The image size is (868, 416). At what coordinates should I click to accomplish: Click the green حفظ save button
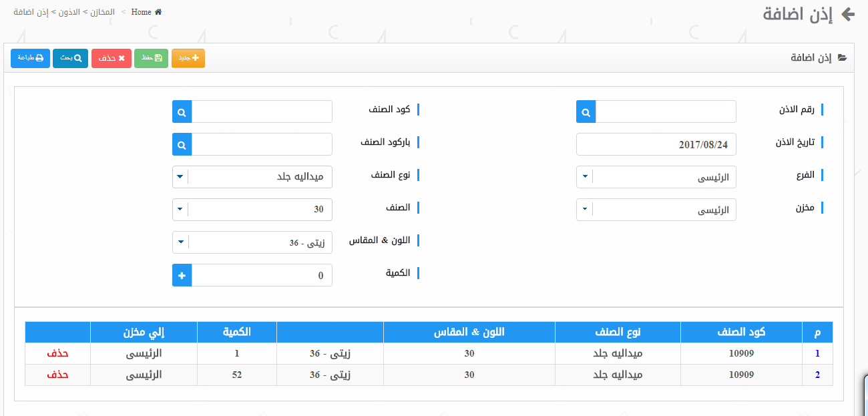(152, 58)
